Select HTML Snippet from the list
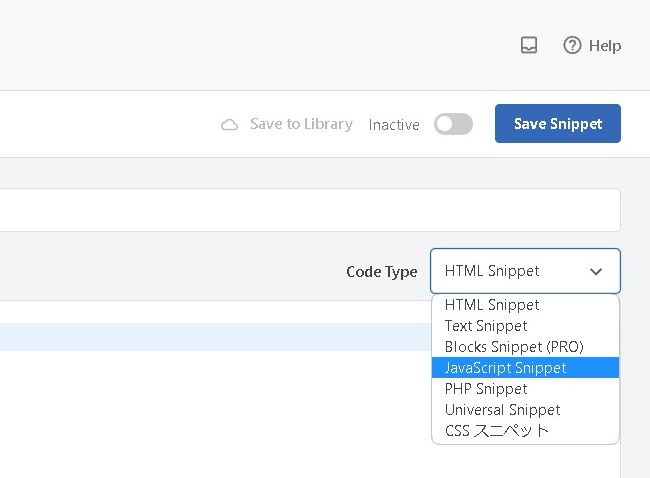The width and height of the screenshot is (650, 478). (x=492, y=305)
